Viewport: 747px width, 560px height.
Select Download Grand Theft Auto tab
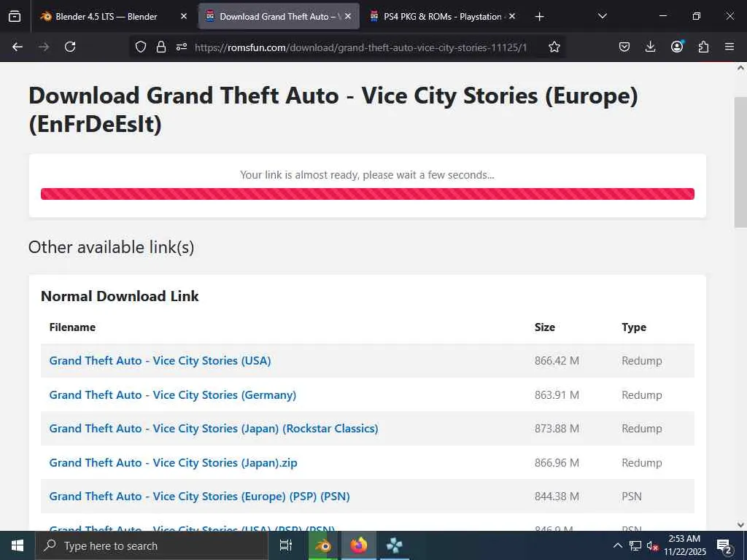pos(279,16)
